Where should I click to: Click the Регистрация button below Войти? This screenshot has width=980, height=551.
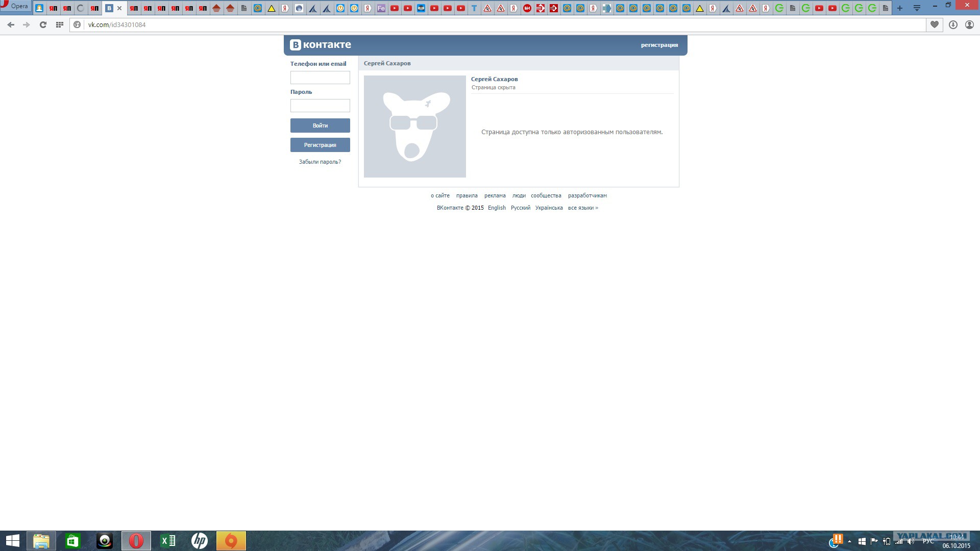click(320, 145)
